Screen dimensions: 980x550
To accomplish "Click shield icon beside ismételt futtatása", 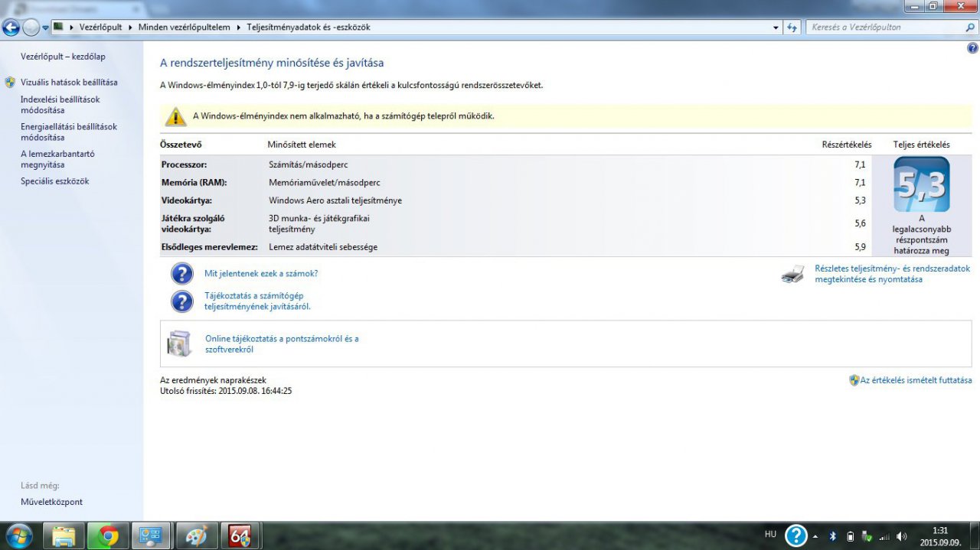I will (854, 380).
